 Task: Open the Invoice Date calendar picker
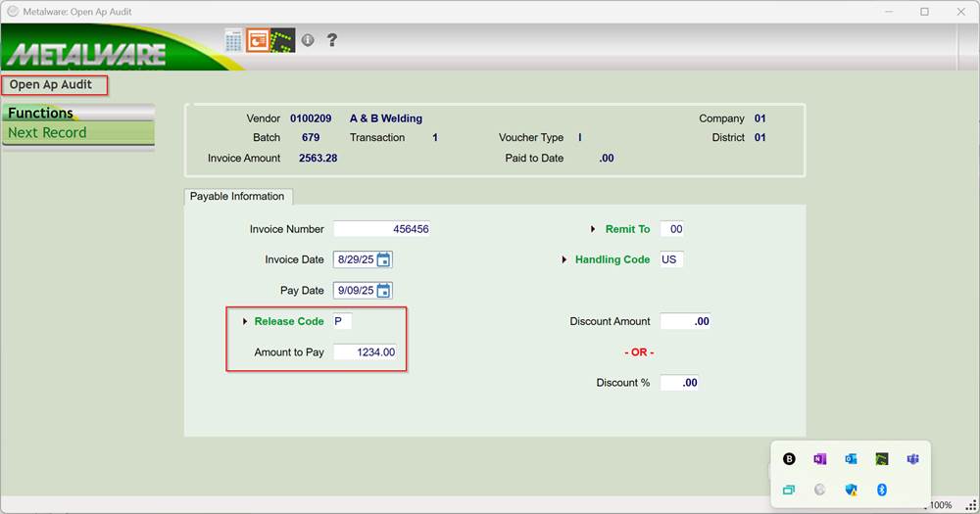384,259
